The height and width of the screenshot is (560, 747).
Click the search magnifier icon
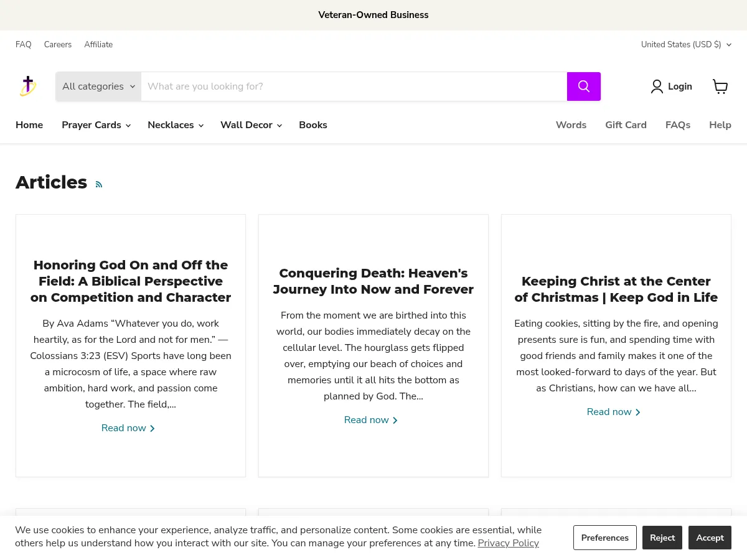coord(583,86)
